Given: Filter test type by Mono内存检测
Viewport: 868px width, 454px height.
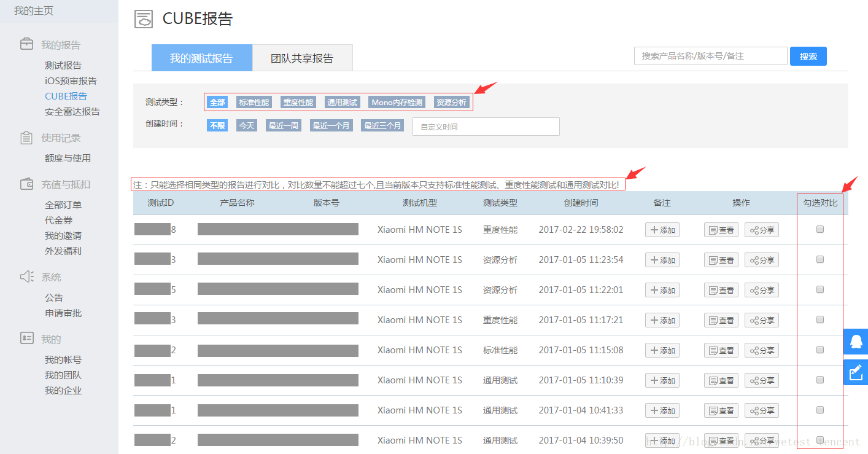Looking at the screenshot, I should point(397,102).
